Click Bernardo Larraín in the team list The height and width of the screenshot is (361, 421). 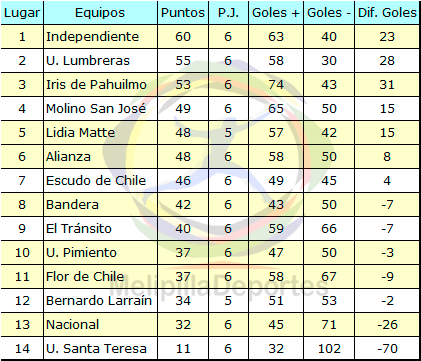coord(100,301)
